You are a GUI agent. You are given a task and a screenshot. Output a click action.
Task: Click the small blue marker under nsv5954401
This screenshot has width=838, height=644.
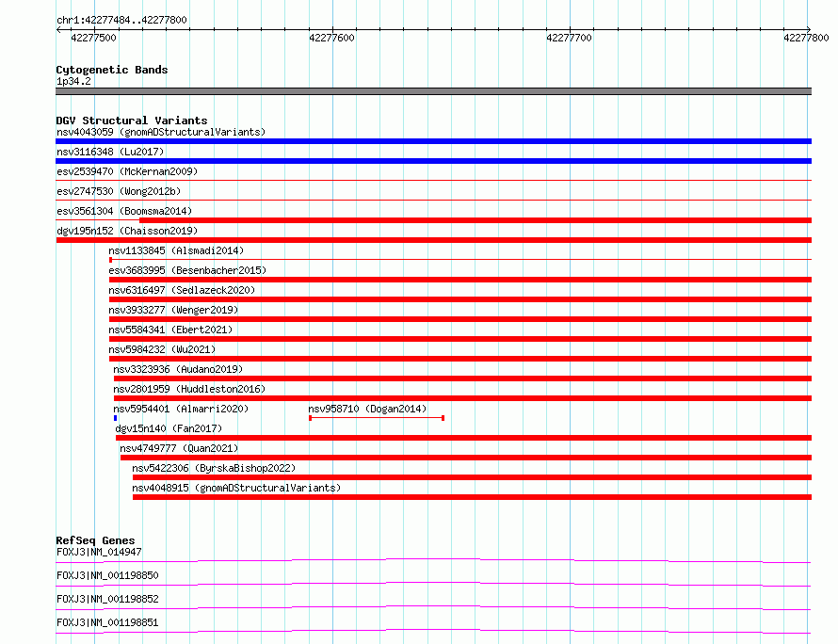pos(116,418)
